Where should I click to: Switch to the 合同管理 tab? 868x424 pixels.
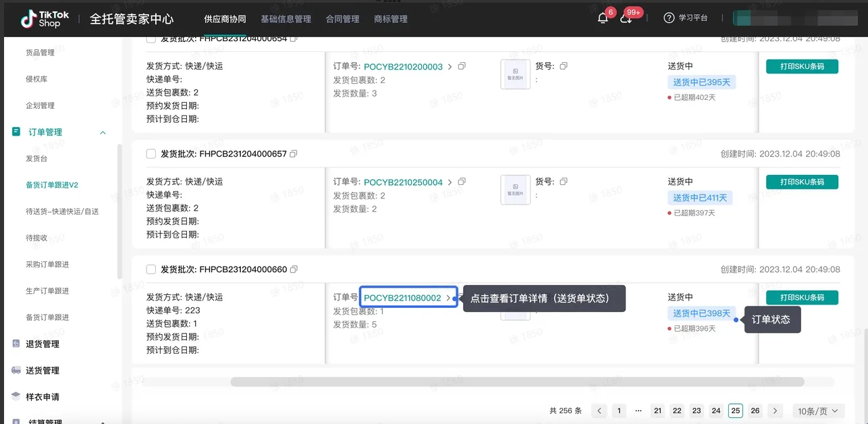pyautogui.click(x=342, y=19)
